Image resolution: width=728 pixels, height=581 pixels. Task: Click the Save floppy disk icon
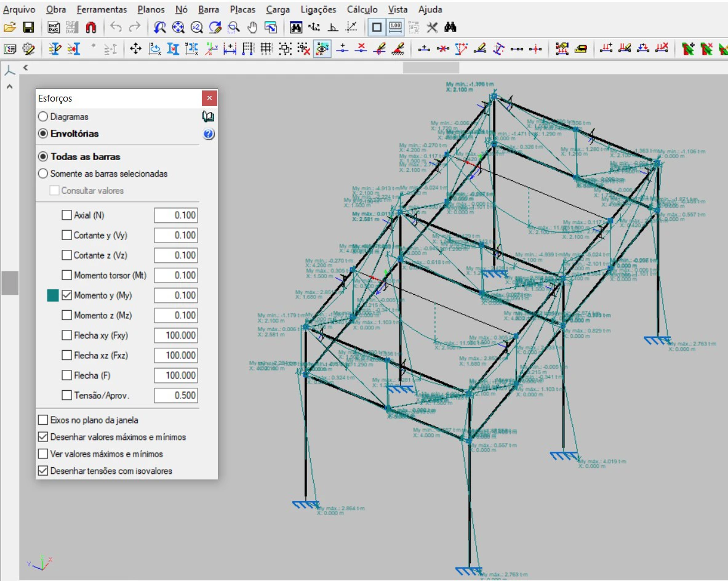pos(28,27)
